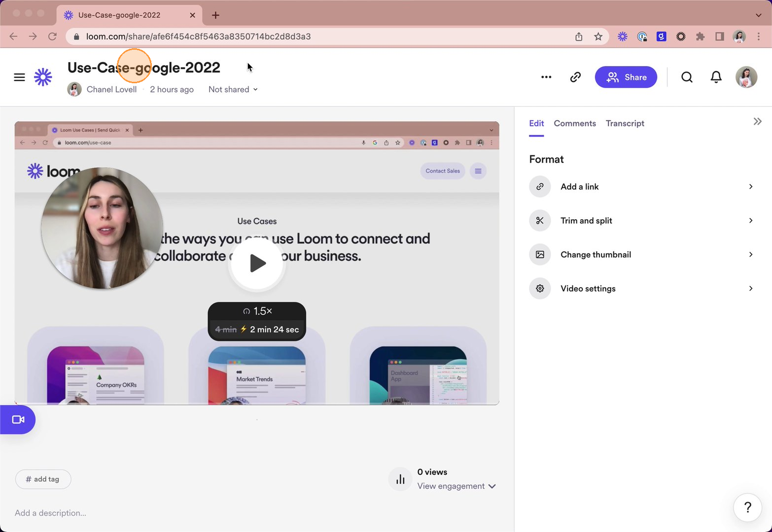Expand the Change thumbnail option
The image size is (772, 532).
642,255
